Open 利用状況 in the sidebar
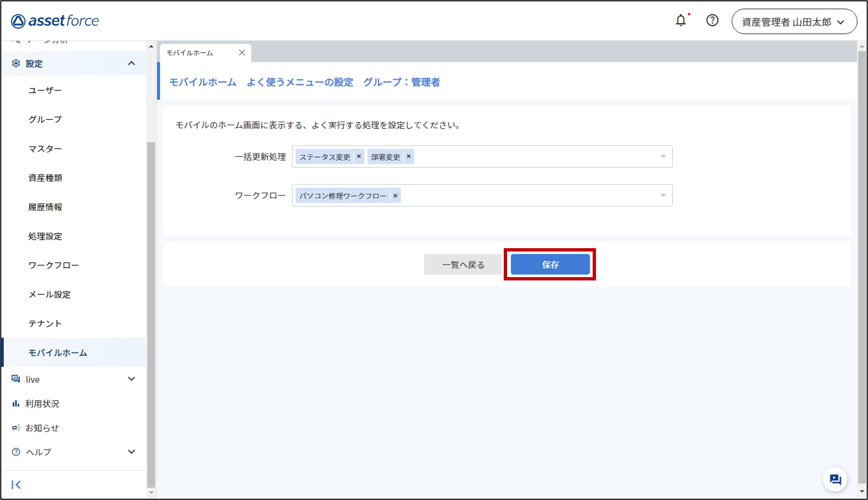868x500 pixels. [x=42, y=404]
